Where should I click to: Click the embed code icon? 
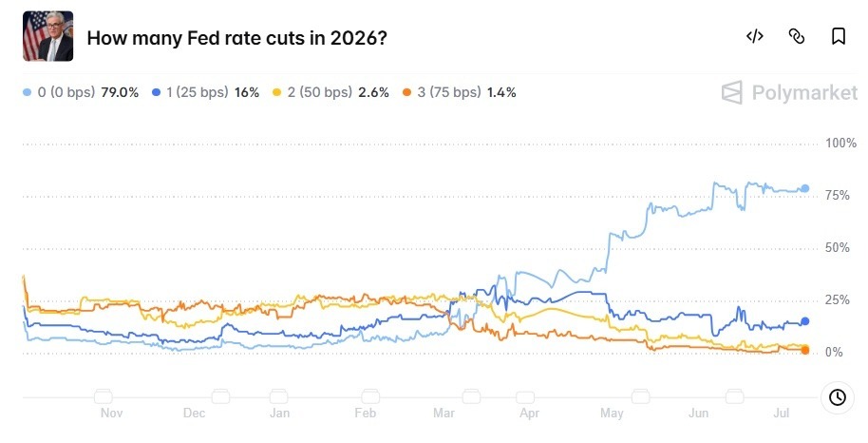tap(755, 36)
